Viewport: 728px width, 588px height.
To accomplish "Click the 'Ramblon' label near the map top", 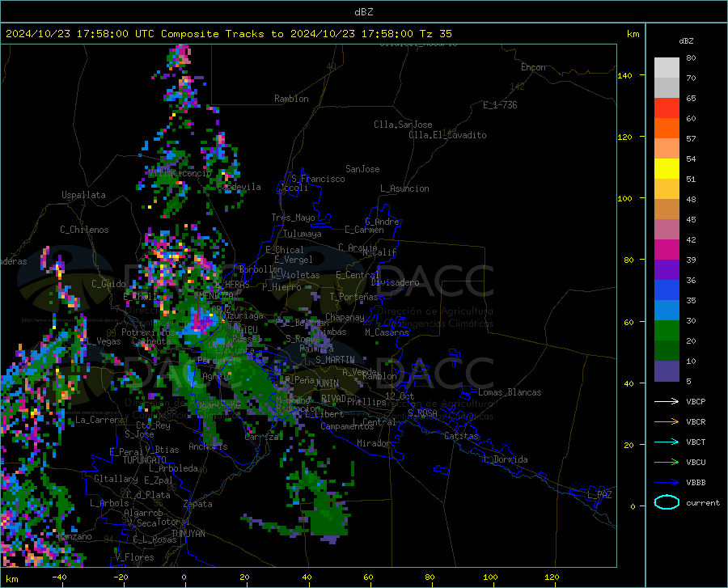I will (291, 99).
